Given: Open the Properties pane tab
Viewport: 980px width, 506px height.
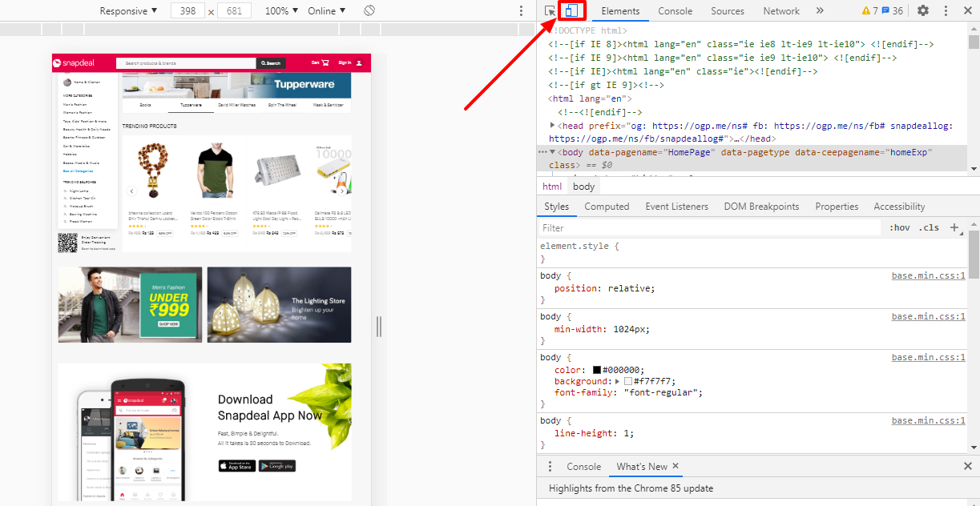Looking at the screenshot, I should pyautogui.click(x=837, y=207).
